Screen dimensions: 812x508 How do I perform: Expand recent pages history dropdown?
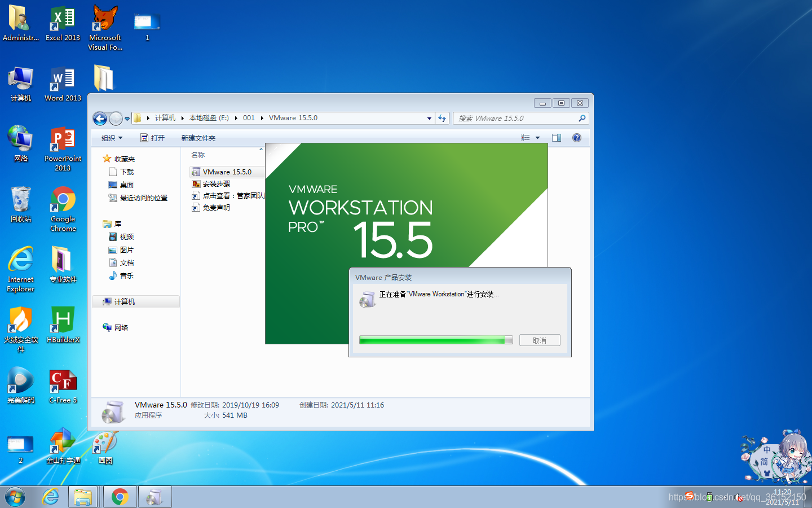127,119
